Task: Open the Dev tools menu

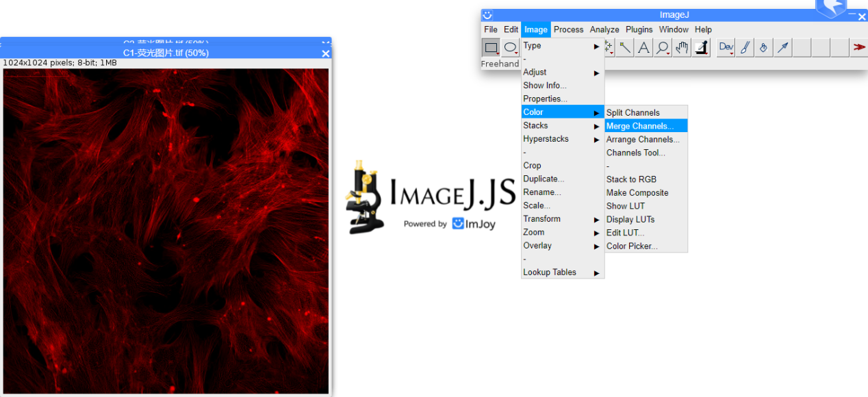Action: (725, 47)
